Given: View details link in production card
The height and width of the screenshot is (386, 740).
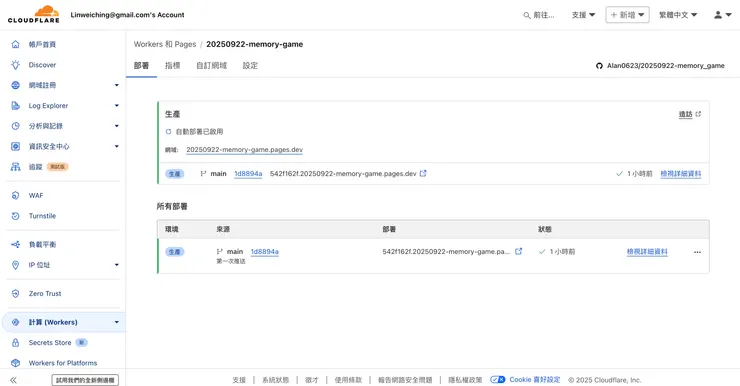Looking at the screenshot, I should tap(681, 174).
